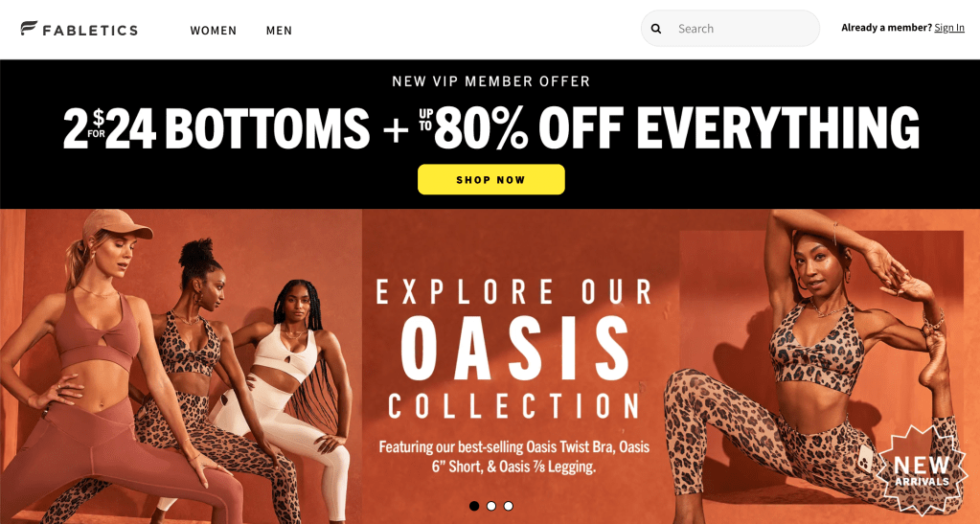The image size is (980, 524).
Task: Click the New Arrivals starburst badge
Action: pyautogui.click(x=922, y=472)
